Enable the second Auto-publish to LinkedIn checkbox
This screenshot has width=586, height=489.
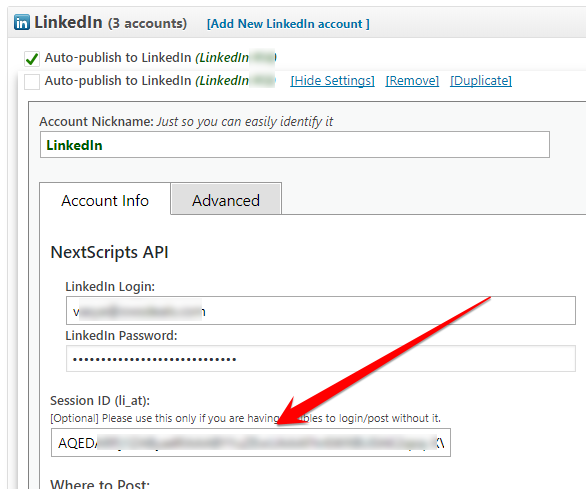click(x=32, y=82)
